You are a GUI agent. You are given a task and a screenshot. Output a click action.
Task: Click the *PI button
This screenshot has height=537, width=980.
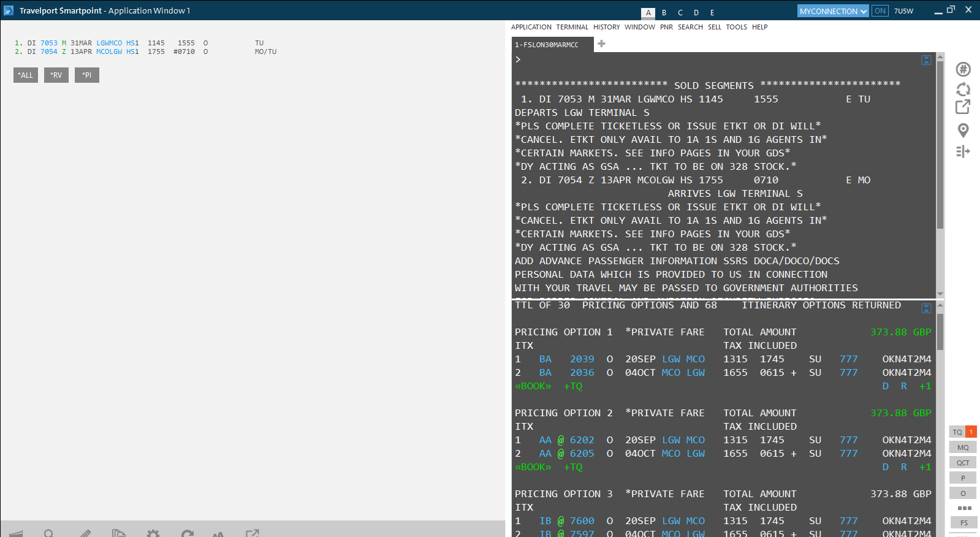87,75
